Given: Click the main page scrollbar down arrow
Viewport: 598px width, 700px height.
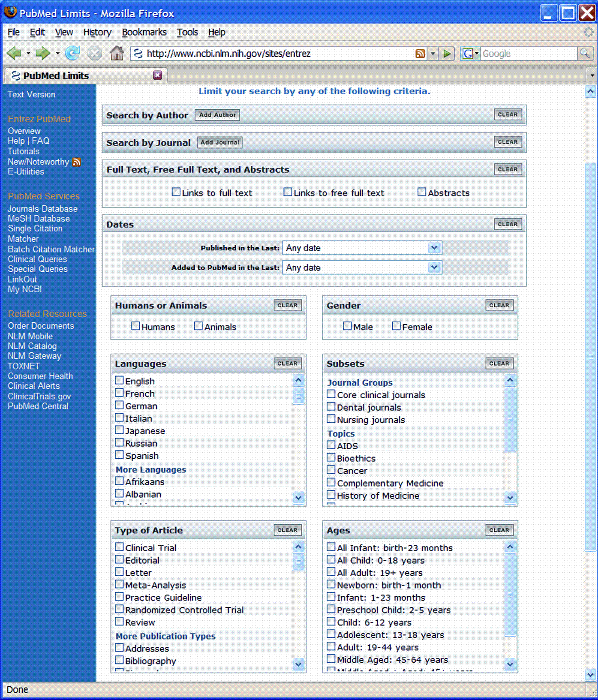Looking at the screenshot, I should [x=590, y=675].
